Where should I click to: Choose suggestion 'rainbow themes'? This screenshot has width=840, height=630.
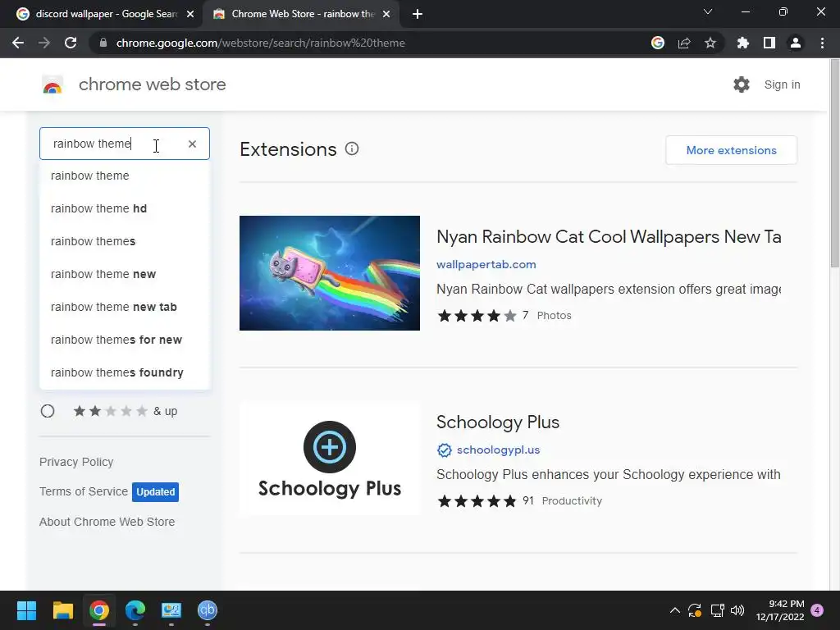click(125, 241)
